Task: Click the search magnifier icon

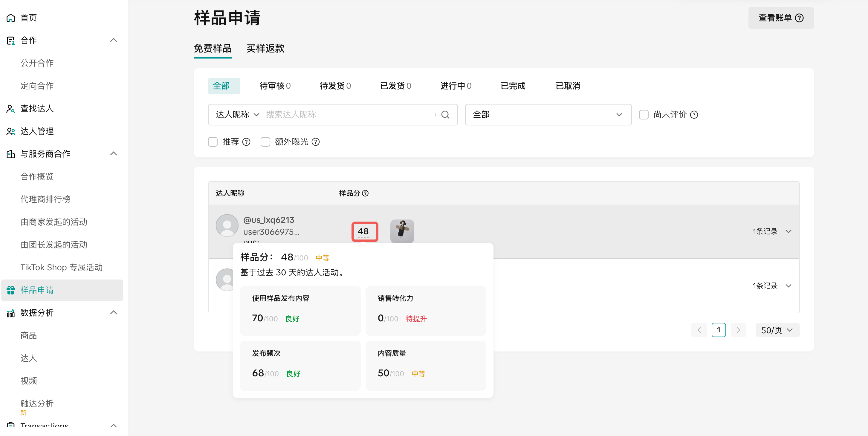Action: point(445,115)
